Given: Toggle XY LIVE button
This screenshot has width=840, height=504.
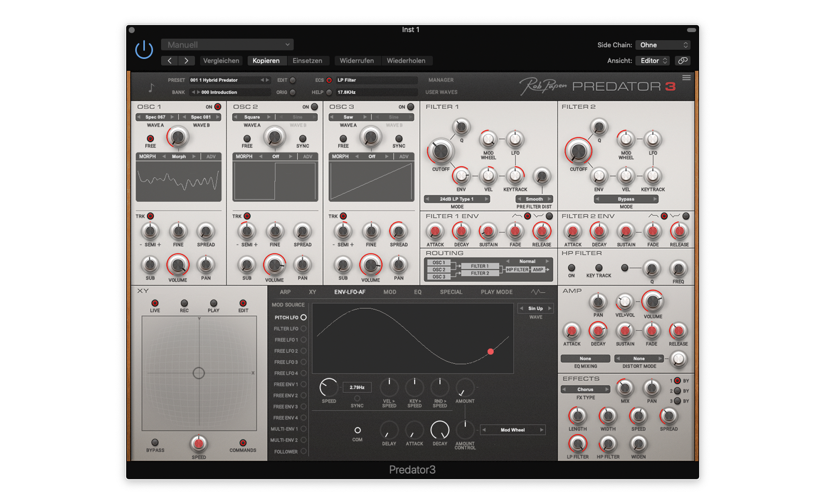Looking at the screenshot, I should (x=155, y=303).
